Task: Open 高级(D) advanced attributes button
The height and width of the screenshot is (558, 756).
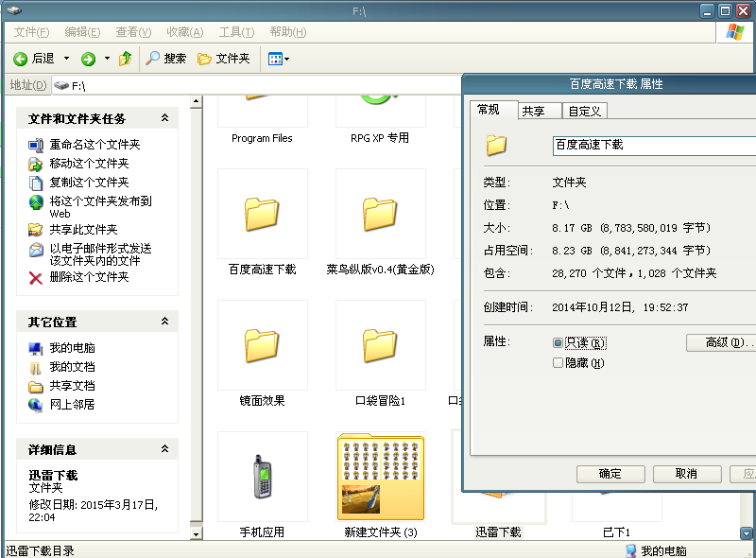Action: 721,342
